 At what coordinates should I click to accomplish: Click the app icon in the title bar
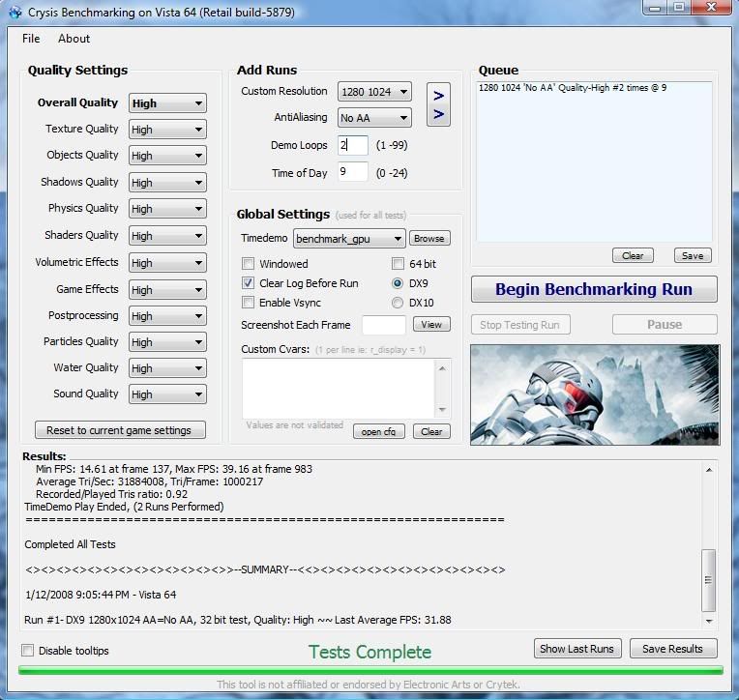15,13
